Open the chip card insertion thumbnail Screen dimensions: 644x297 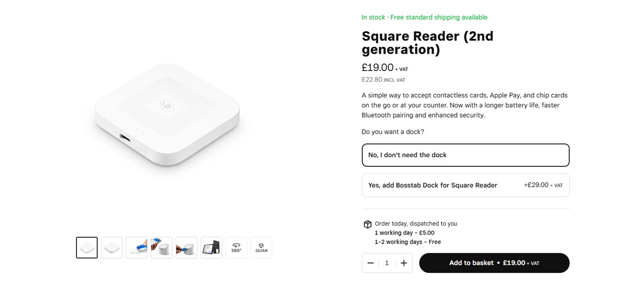136,247
